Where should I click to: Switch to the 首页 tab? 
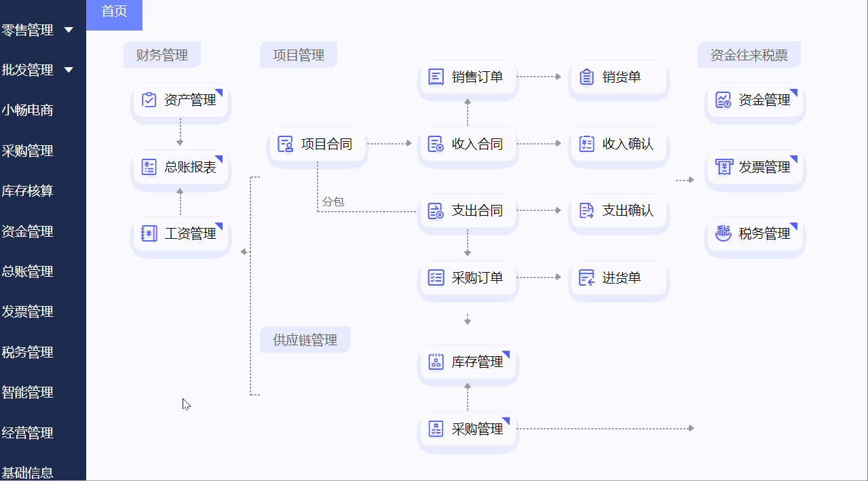click(114, 12)
